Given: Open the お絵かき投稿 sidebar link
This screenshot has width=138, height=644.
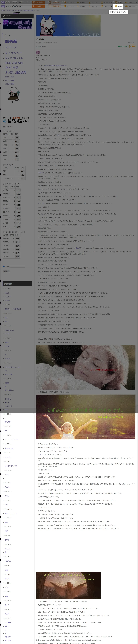Looking at the screenshot, I should pyautogui.click(x=9, y=84).
